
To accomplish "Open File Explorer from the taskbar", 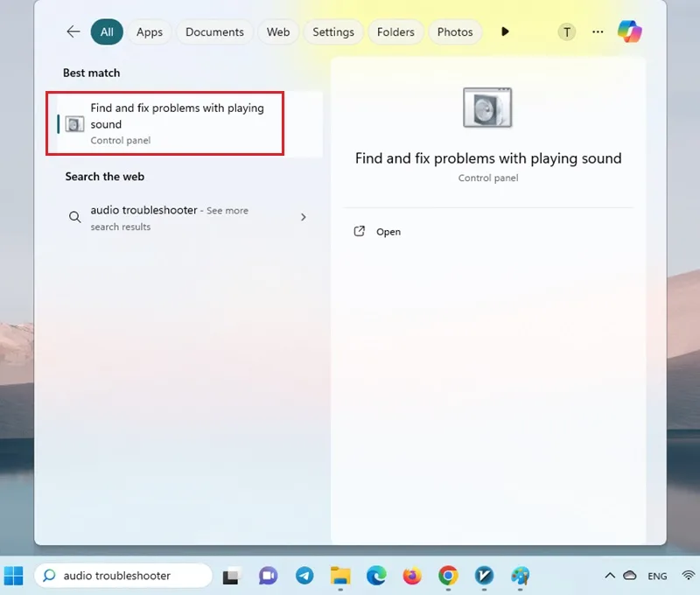I will tap(340, 576).
